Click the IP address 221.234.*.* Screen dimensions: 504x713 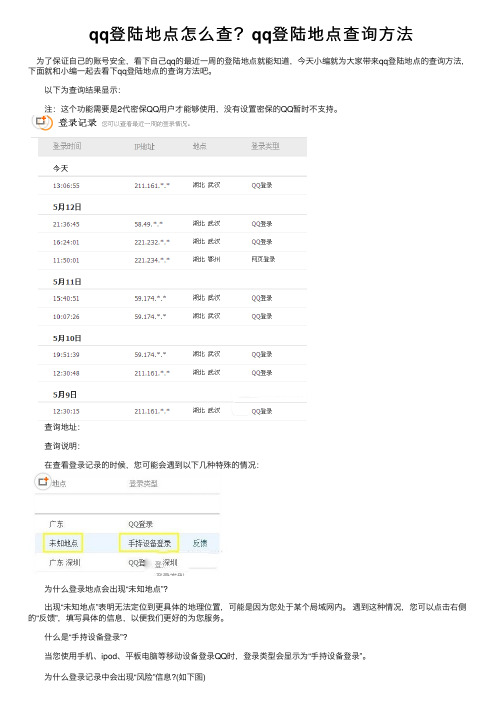pyautogui.click(x=152, y=261)
